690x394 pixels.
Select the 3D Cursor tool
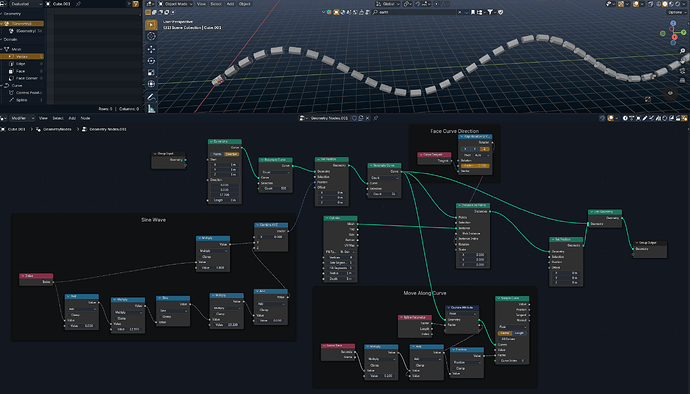pos(151,37)
